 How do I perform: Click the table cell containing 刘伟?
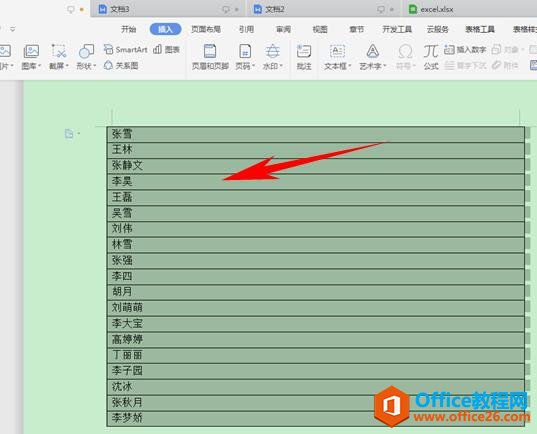point(315,229)
